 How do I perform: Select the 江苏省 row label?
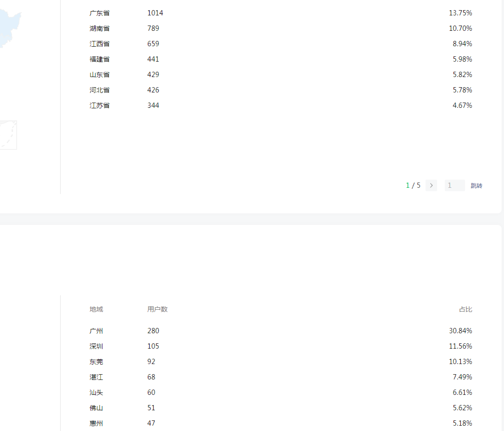tap(100, 105)
